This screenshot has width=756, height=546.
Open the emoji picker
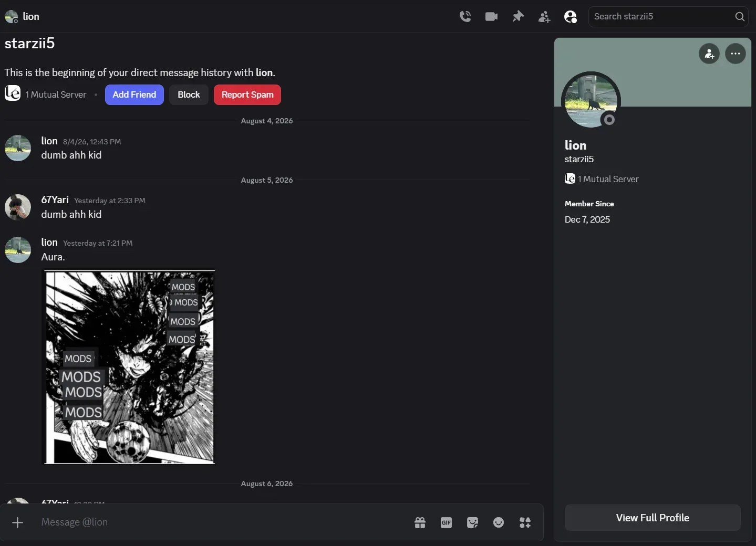[499, 522]
